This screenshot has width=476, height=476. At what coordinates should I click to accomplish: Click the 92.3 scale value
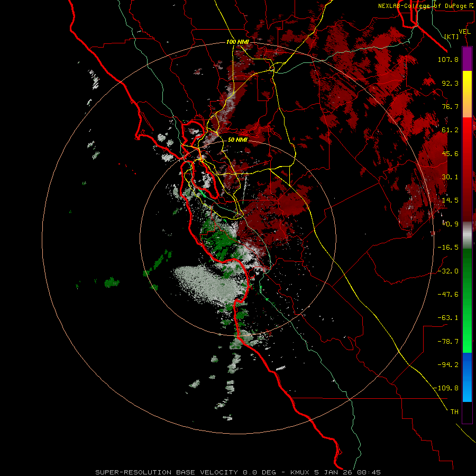(450, 83)
